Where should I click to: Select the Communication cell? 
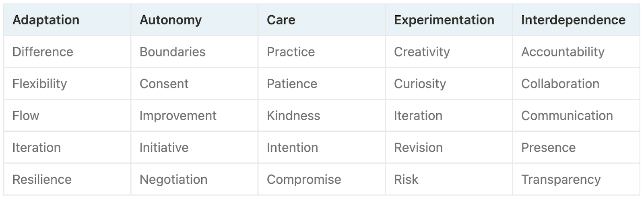coord(576,115)
